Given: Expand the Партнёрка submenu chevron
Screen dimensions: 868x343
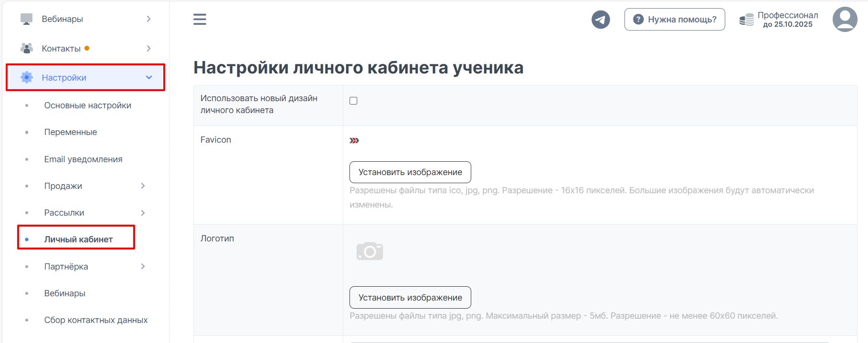Looking at the screenshot, I should (143, 266).
